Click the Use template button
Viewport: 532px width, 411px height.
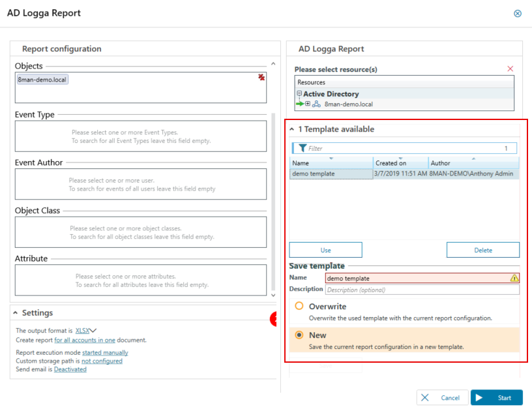[325, 250]
